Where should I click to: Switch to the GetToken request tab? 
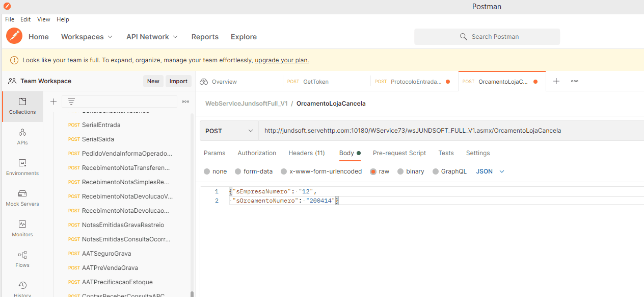pyautogui.click(x=315, y=82)
